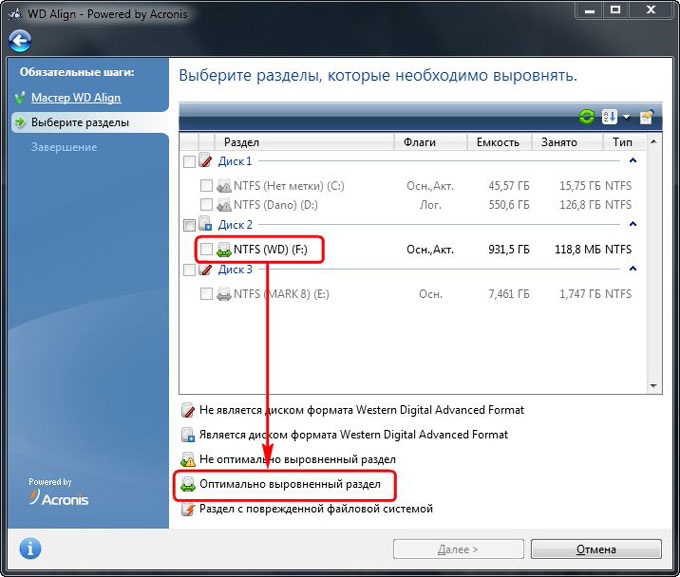The width and height of the screenshot is (680, 577).
Task: Click the notes icon in list toolbar
Action: [x=646, y=117]
